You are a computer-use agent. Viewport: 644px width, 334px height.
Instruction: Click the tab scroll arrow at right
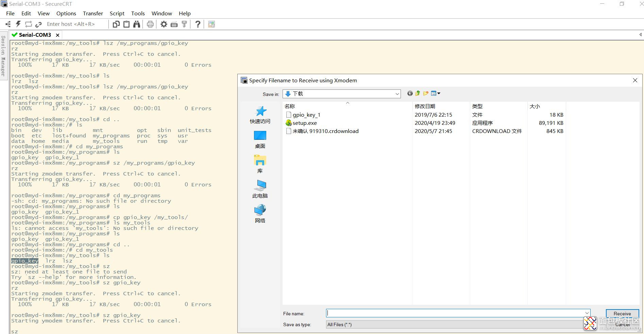(x=641, y=35)
